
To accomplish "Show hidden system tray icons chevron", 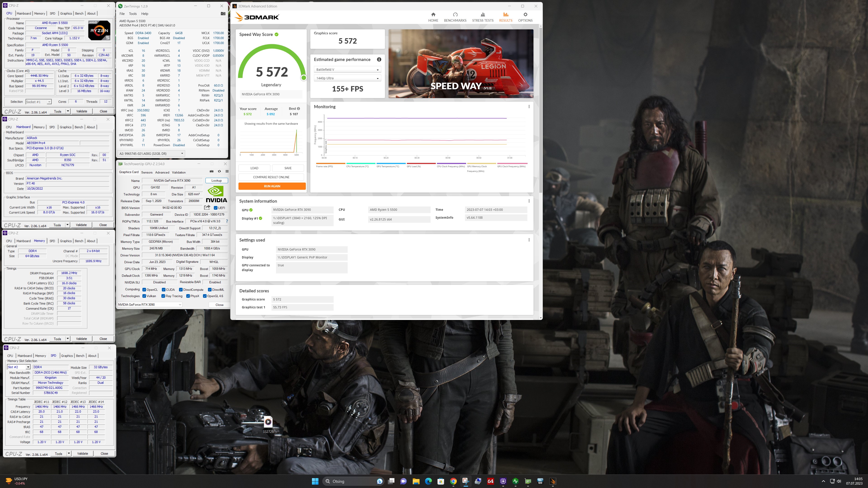I will (823, 481).
